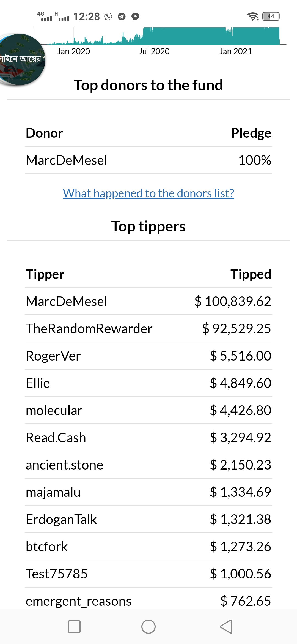Image resolution: width=297 pixels, height=644 pixels.
Task: Open Read.Cash tipper entry
Action: click(148, 438)
